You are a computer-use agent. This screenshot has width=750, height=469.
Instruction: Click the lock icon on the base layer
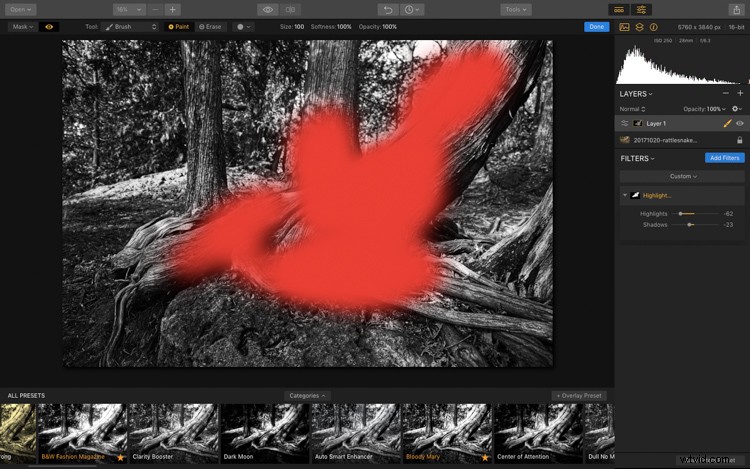739,140
